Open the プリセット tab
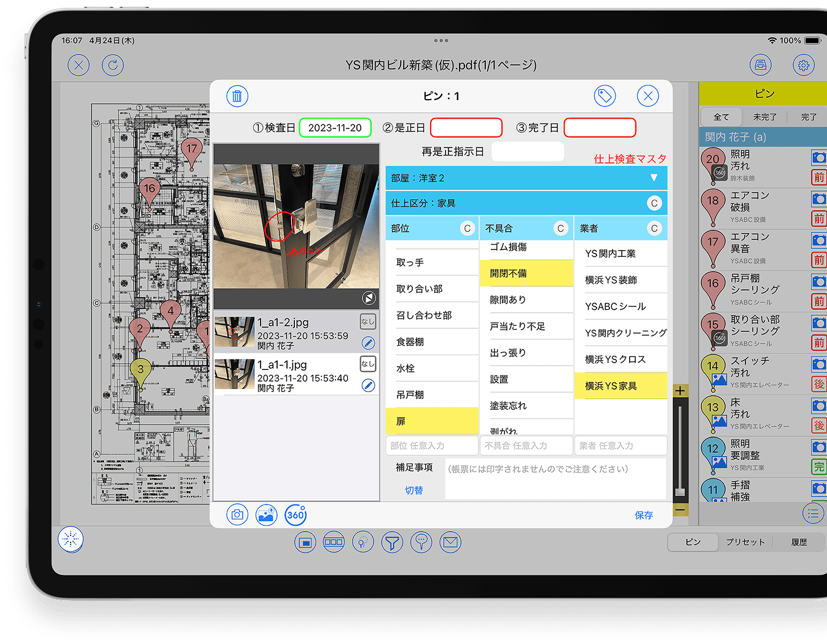This screenshot has height=644, width=827. coord(745,542)
